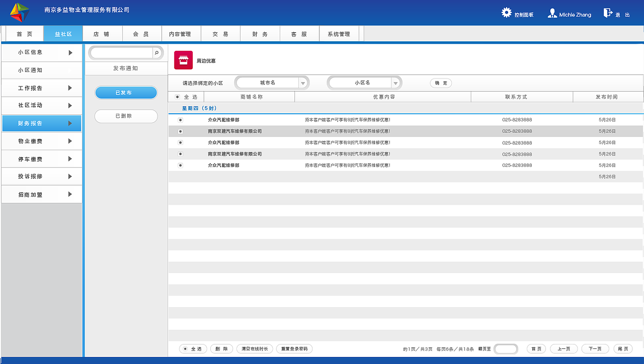The height and width of the screenshot is (364, 644).
Task: Open 控制面板 via the gear icon
Action: [507, 13]
